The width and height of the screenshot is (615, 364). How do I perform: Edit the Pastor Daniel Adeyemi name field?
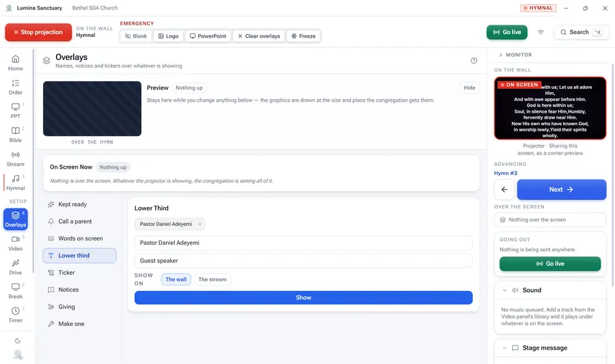tap(303, 243)
